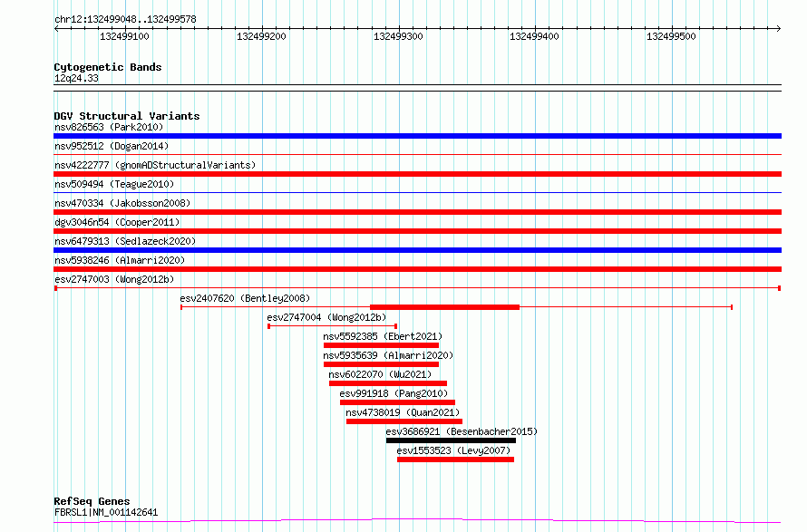Click the black esv3686921 (Besenbacher2015) bar
The height and width of the screenshot is (532, 807).
click(451, 440)
